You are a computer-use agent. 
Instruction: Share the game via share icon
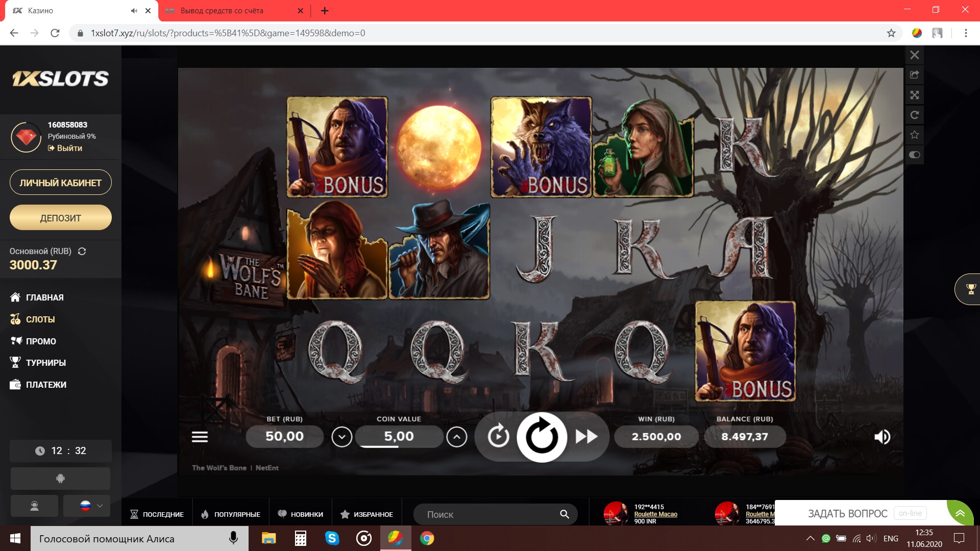915,75
